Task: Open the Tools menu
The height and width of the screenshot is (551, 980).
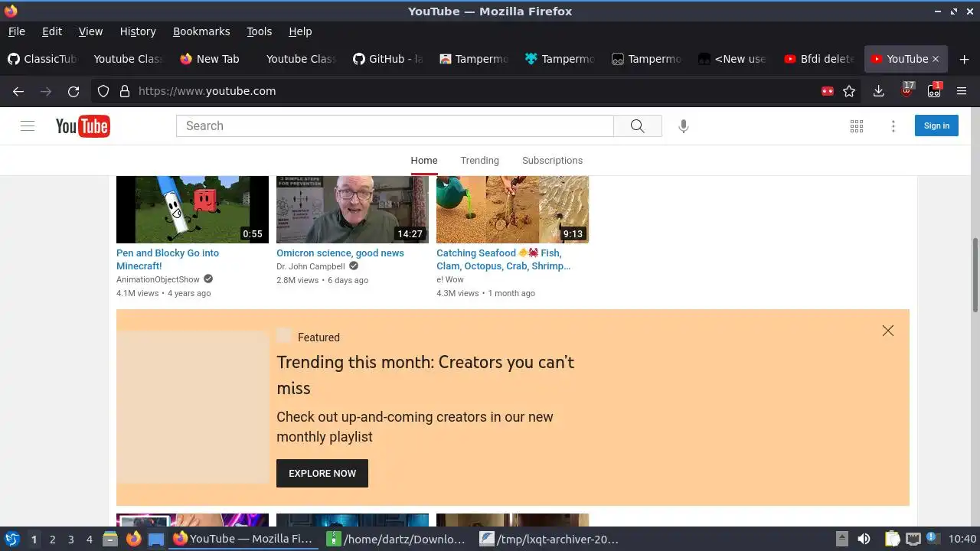Action: (x=259, y=31)
